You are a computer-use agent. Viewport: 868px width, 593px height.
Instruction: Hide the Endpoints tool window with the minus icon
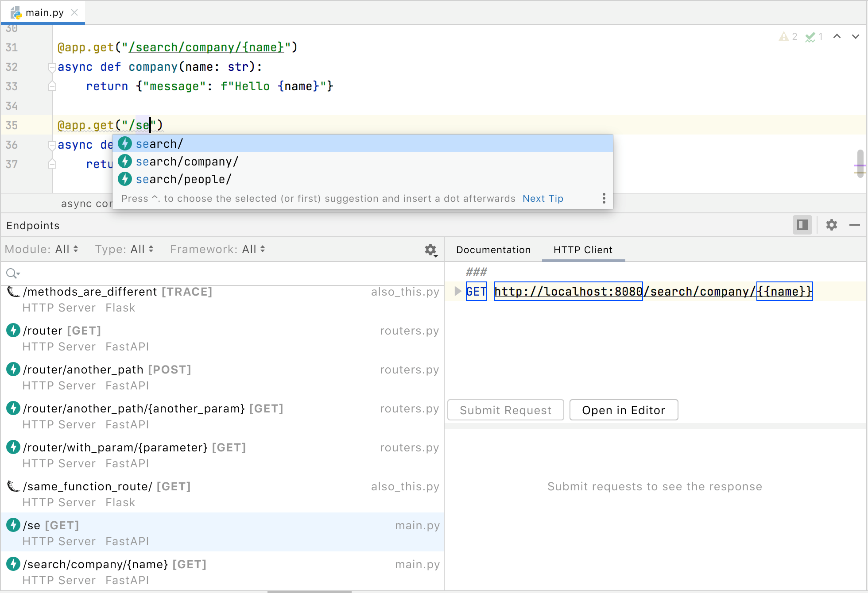point(854,225)
